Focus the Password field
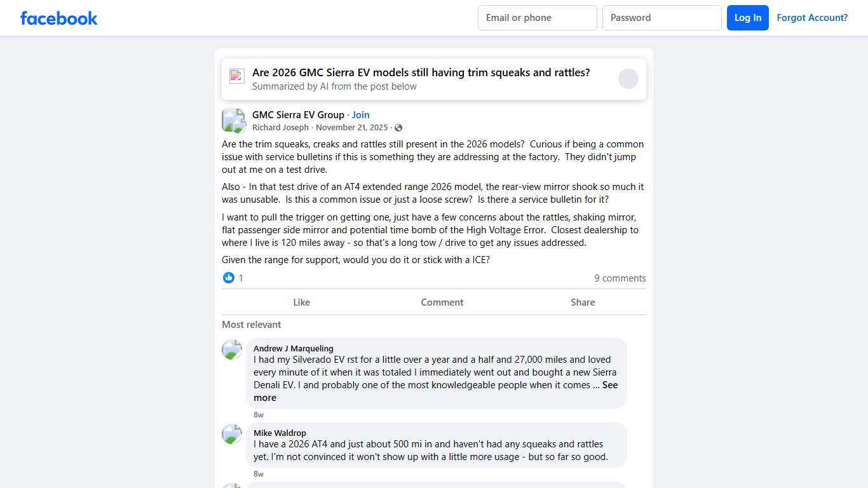The height and width of the screenshot is (488, 868). pos(661,18)
